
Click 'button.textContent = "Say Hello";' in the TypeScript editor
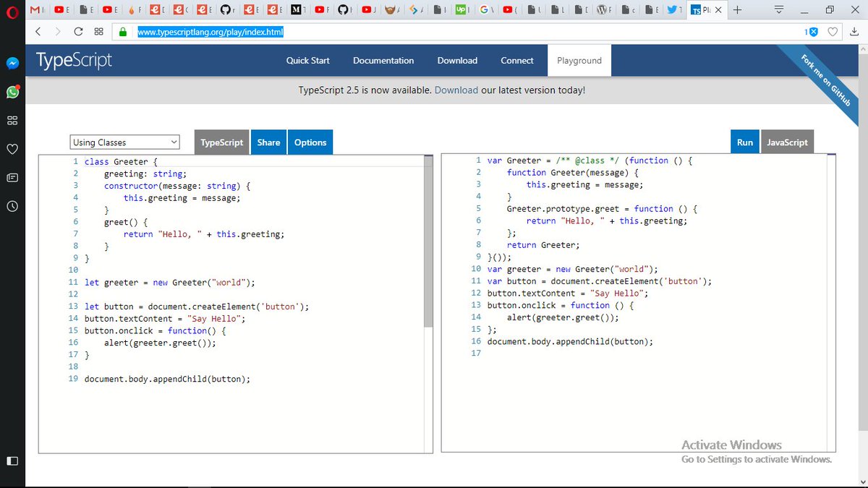click(165, 319)
